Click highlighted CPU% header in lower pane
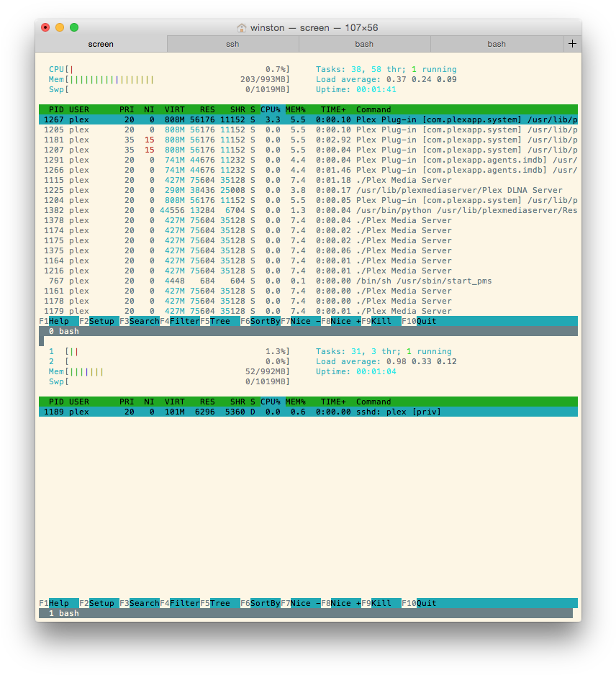The height and width of the screenshot is (675, 616). coord(272,402)
